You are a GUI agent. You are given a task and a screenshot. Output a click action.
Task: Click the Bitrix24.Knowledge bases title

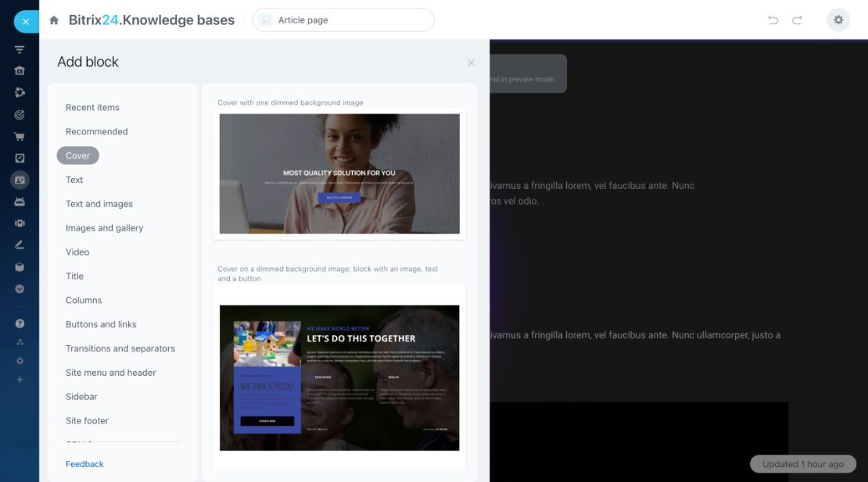pos(152,20)
